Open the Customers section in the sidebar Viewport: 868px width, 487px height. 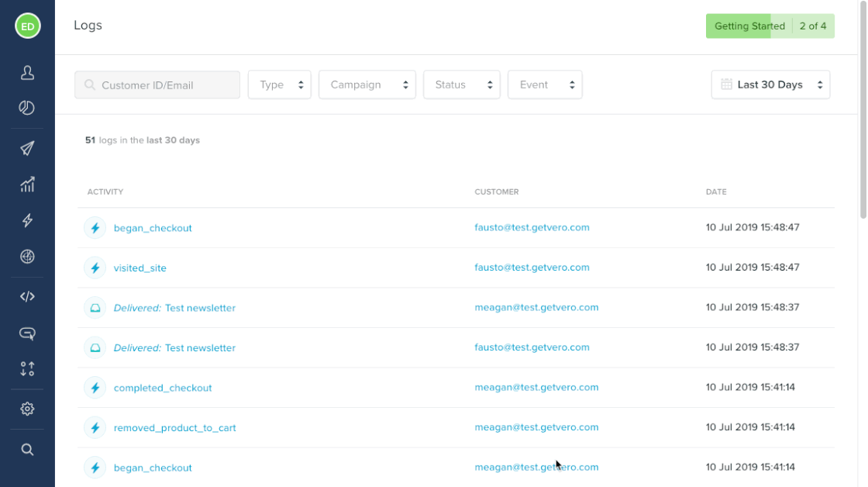27,71
